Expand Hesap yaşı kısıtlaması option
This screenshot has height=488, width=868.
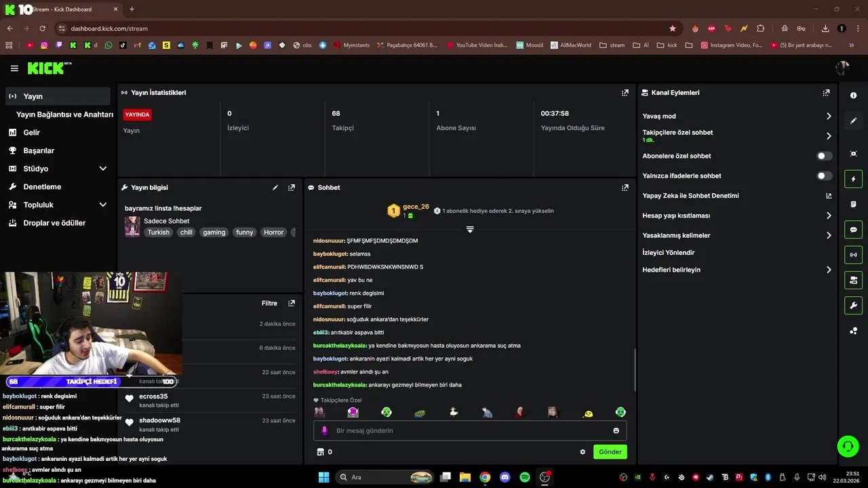click(829, 216)
